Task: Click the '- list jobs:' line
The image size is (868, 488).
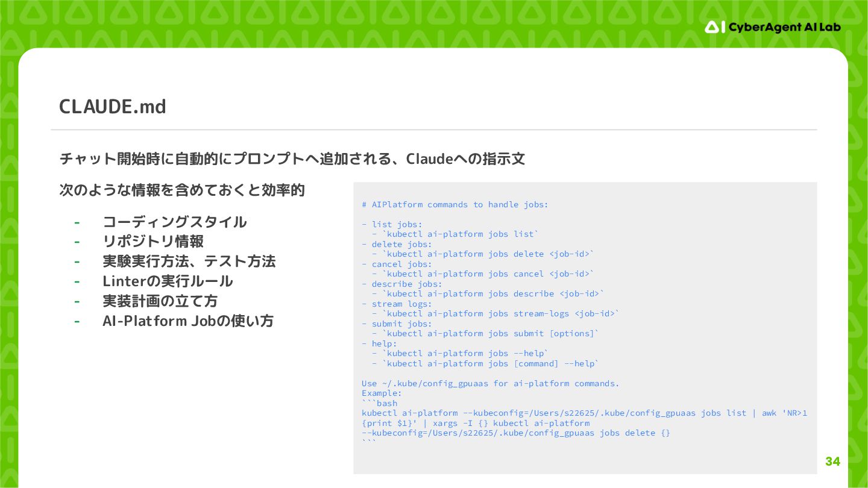Action: pos(392,224)
